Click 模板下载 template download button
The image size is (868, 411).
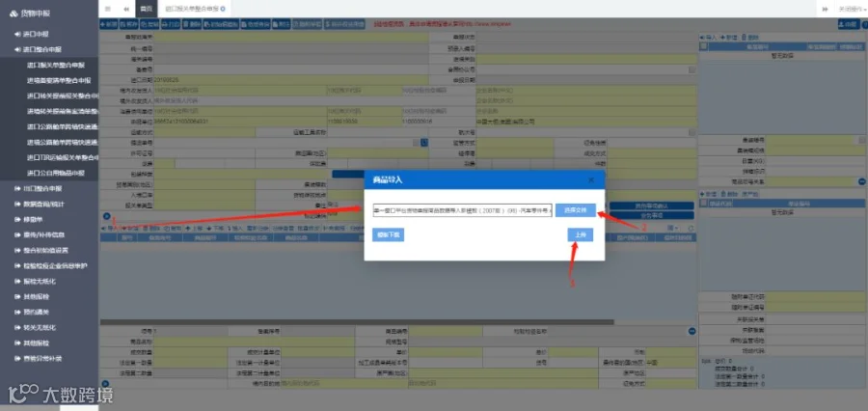(390, 234)
